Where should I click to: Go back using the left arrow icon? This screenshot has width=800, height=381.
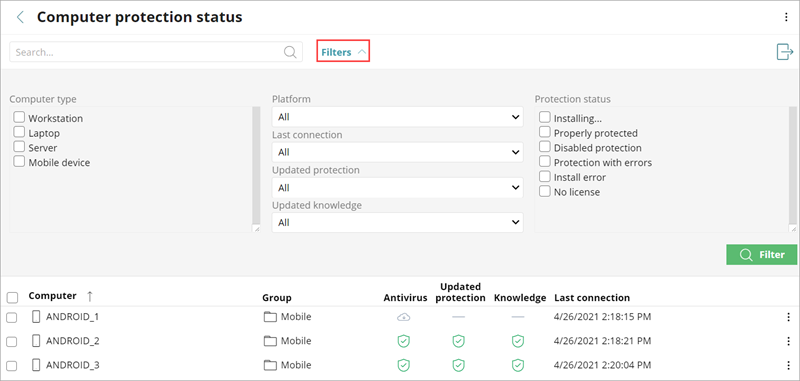20,17
